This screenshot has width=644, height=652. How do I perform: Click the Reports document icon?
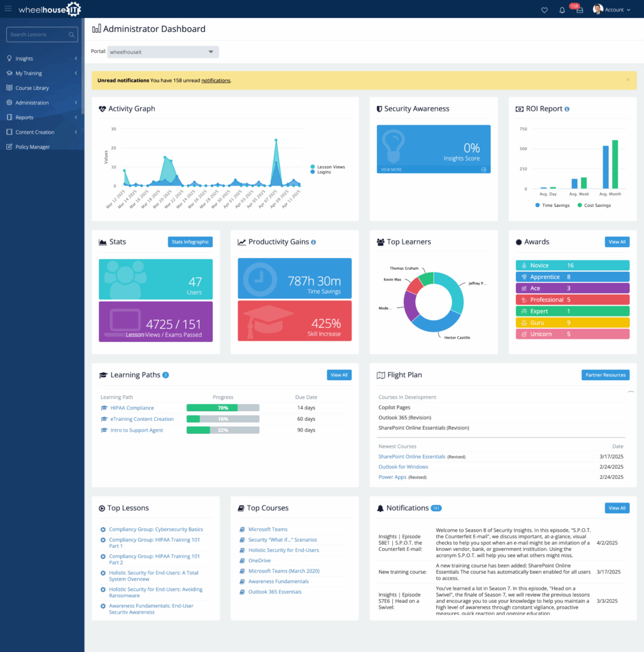click(9, 117)
